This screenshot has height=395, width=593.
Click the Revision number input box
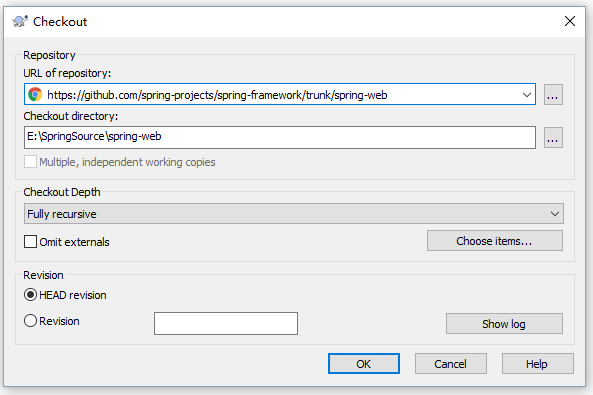click(226, 323)
